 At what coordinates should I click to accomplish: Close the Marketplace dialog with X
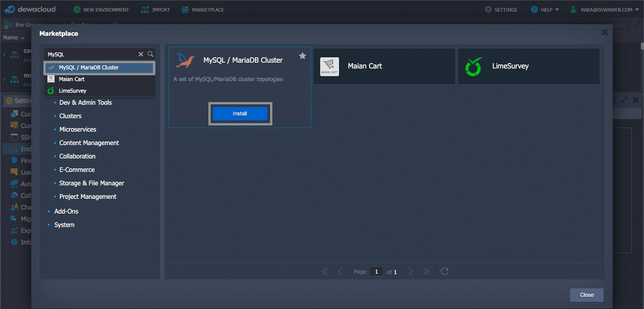[605, 32]
